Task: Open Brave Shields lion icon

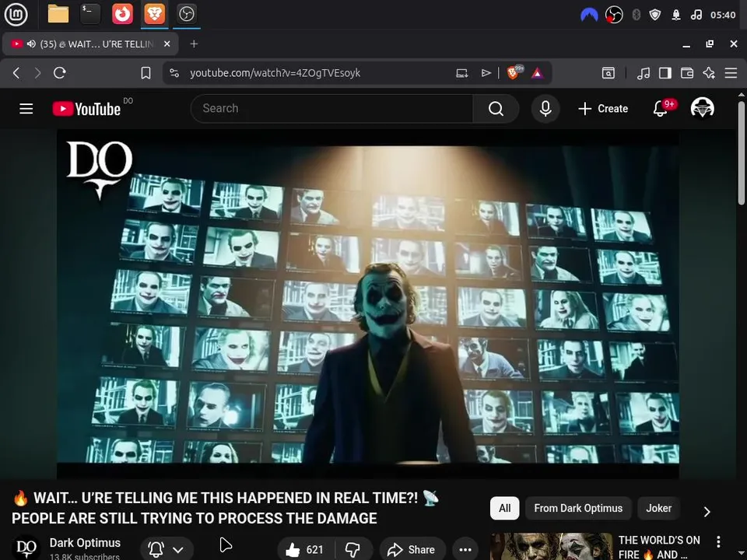Action: click(x=514, y=72)
